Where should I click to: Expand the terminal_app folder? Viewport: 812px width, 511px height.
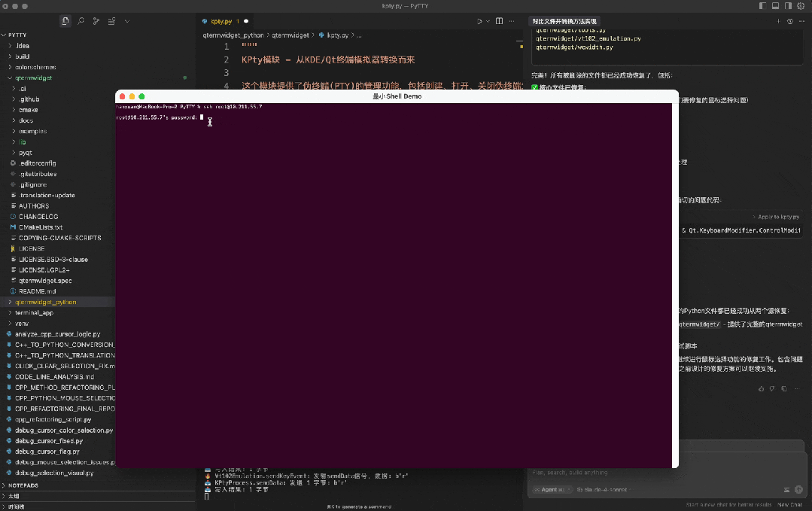point(34,313)
